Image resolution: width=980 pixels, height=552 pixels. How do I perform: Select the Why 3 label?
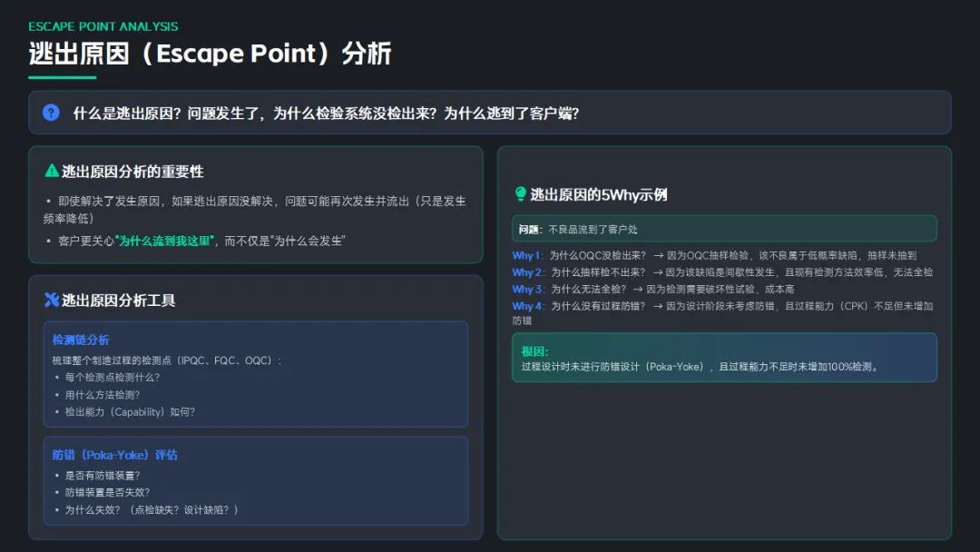click(528, 289)
